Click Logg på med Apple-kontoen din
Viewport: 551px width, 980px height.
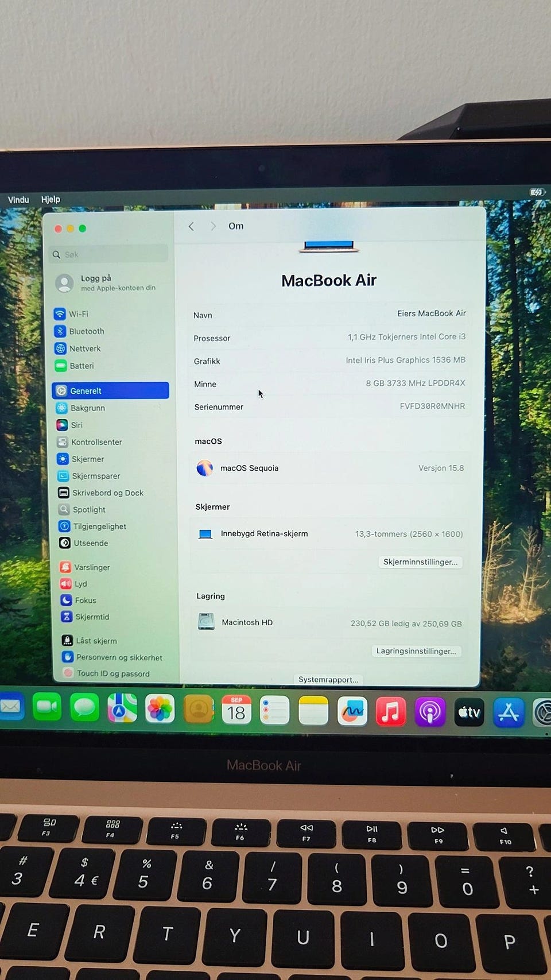107,282
